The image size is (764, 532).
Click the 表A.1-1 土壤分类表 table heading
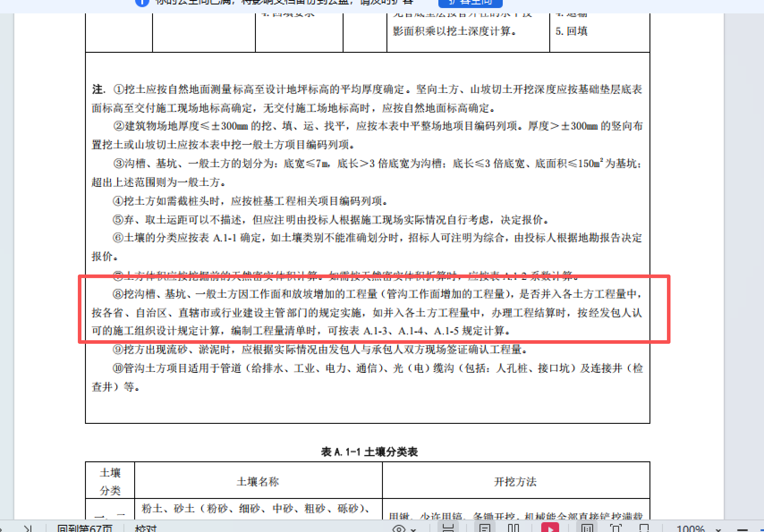(370, 452)
